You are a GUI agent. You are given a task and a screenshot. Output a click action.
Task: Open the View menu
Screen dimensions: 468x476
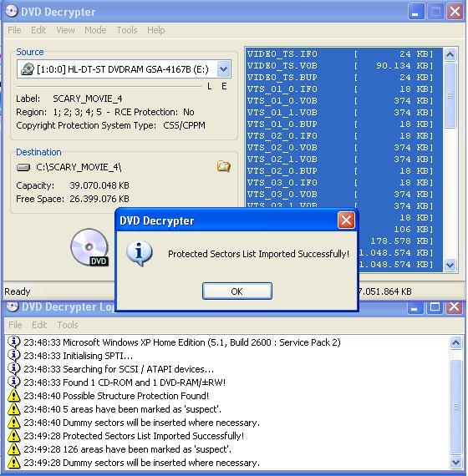tap(65, 30)
